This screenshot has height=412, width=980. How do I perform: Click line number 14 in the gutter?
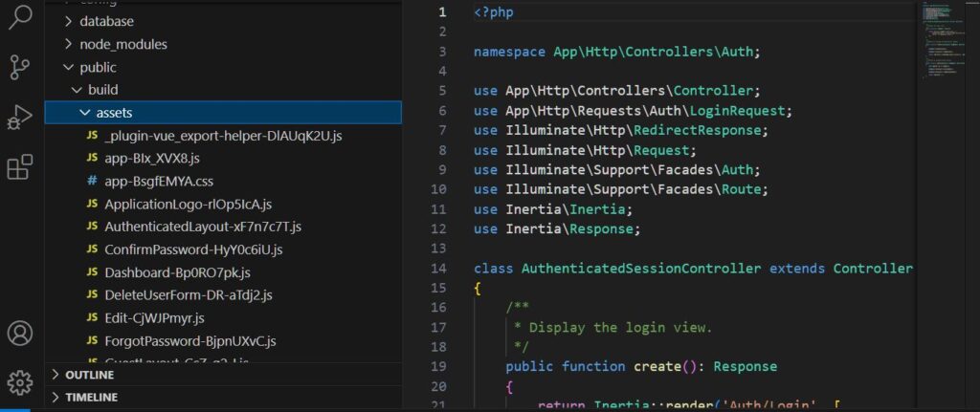click(x=439, y=269)
